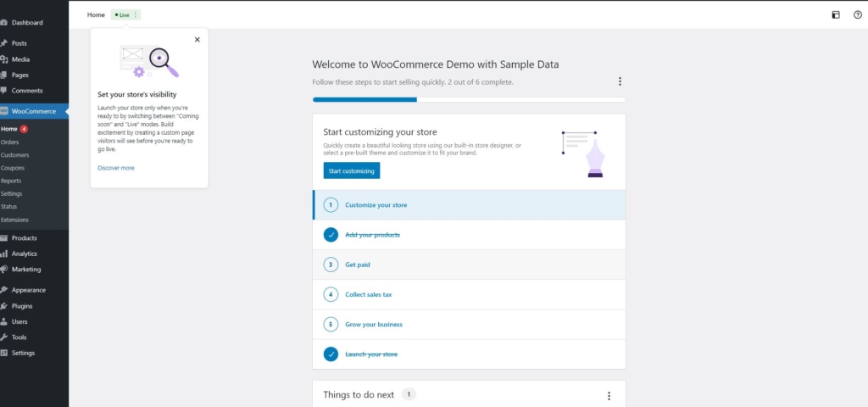Click the step 1 circle icon
Viewport: 868px width, 407px height.
[331, 205]
